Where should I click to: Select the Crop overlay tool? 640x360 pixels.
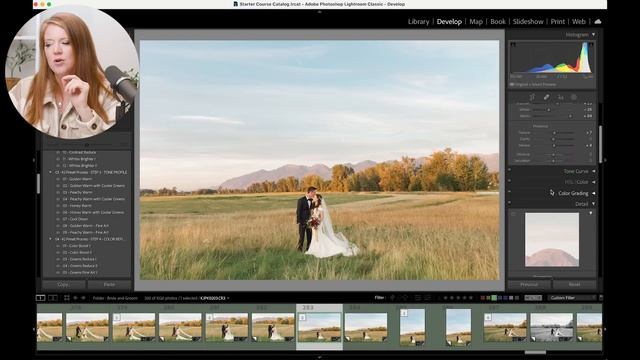(532, 97)
